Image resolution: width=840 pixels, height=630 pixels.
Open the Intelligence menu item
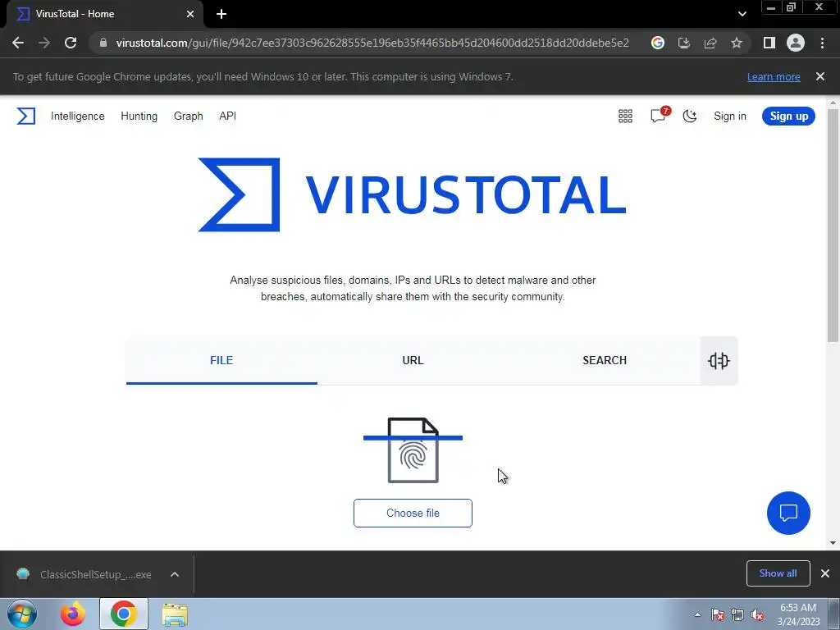tap(78, 116)
